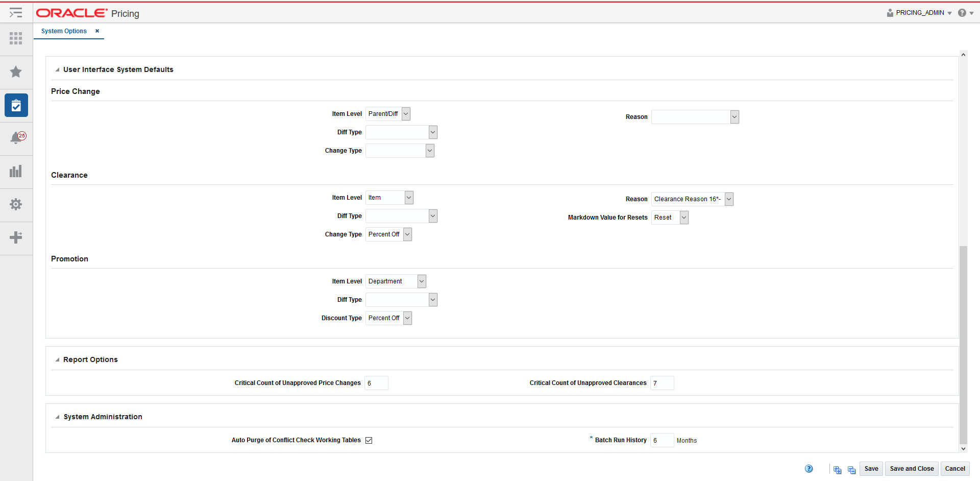Click the blue help icon near Save
This screenshot has width=980, height=481.
[x=809, y=469]
